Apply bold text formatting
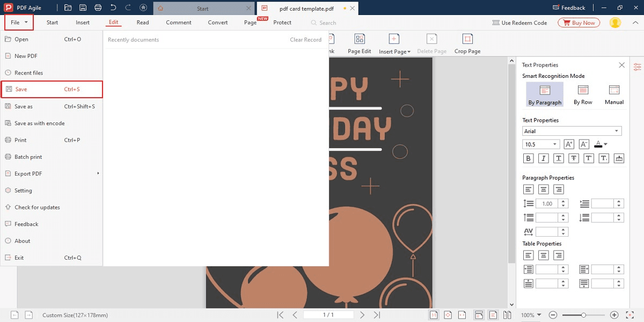644x322 pixels. 529,158
